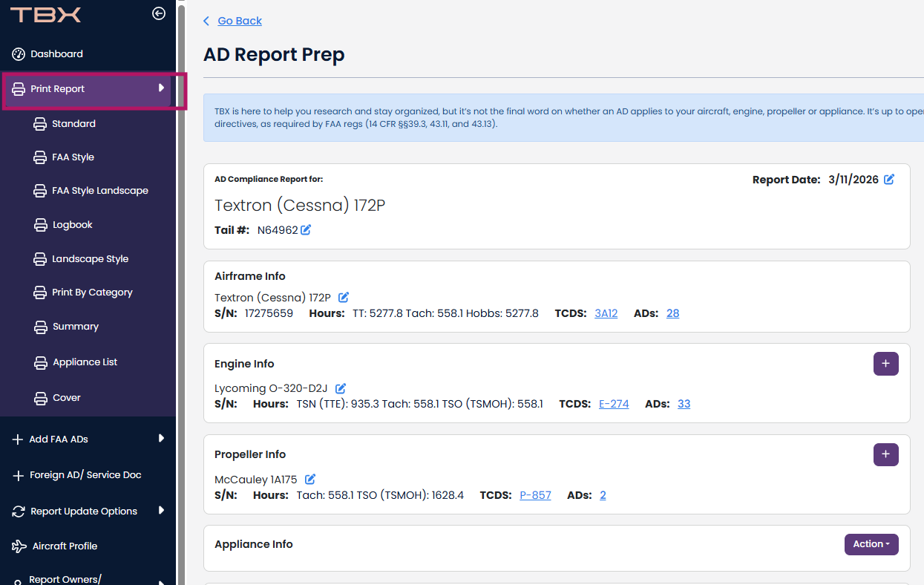The image size is (924, 585).
Task: Click plus icon beside Add FAA ADs
Action: coord(18,439)
